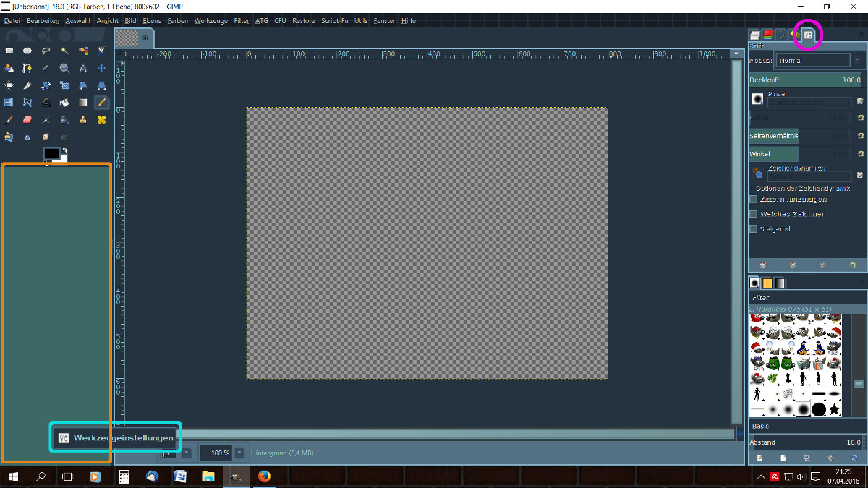
Task: Enable Steigernd checkbox
Action: (753, 228)
